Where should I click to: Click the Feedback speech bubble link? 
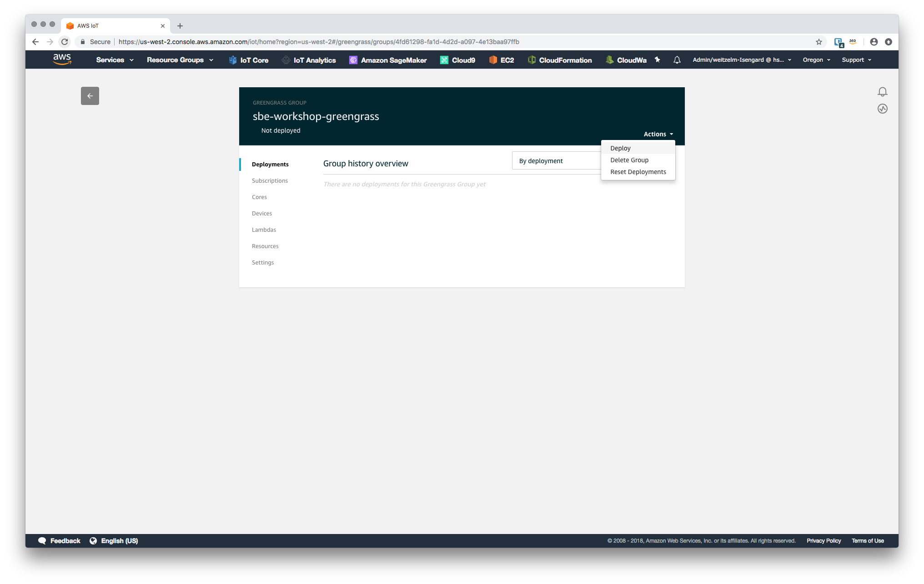point(59,540)
